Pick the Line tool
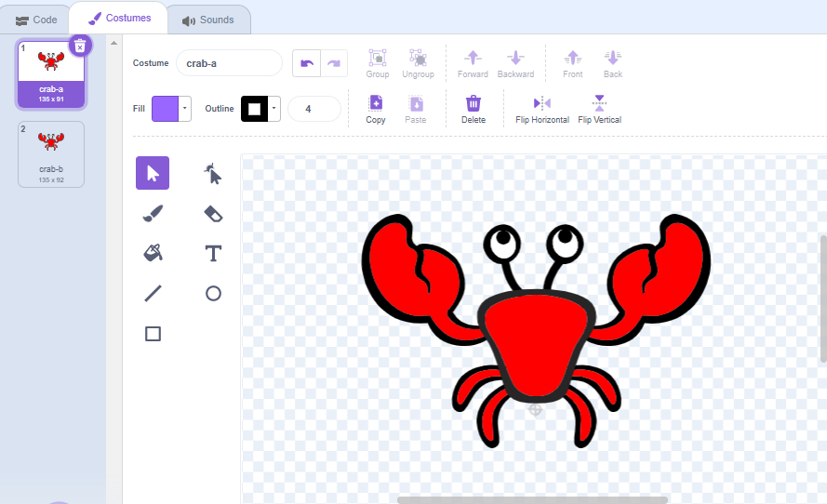 [x=153, y=294]
